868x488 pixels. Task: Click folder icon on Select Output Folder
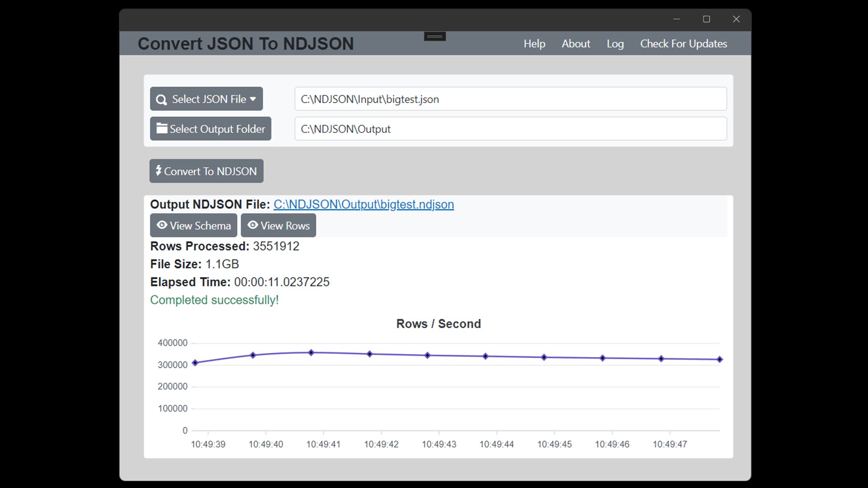pyautogui.click(x=162, y=128)
